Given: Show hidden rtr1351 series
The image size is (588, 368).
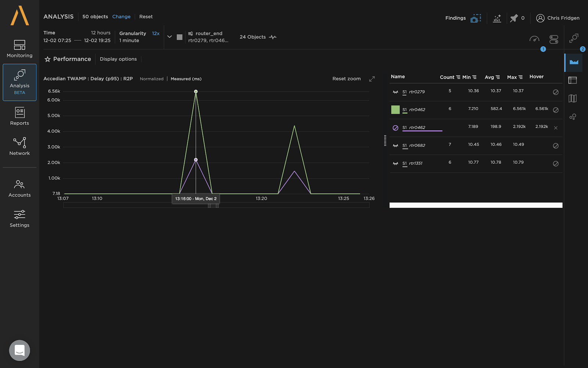Looking at the screenshot, I should [x=395, y=163].
